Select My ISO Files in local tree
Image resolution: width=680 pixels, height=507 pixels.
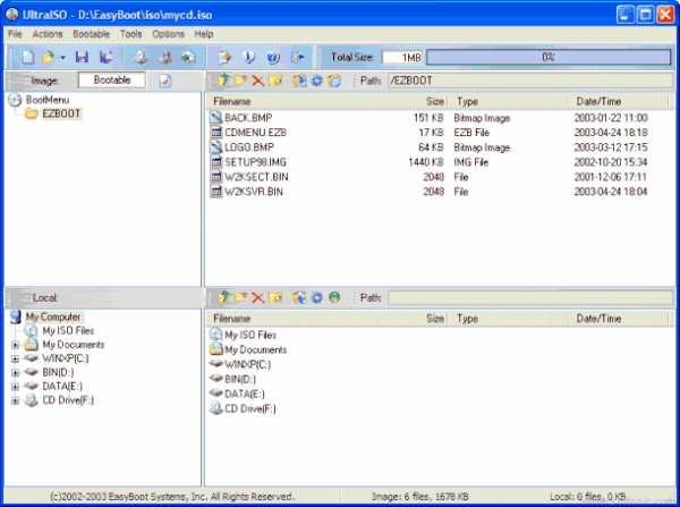(68, 331)
